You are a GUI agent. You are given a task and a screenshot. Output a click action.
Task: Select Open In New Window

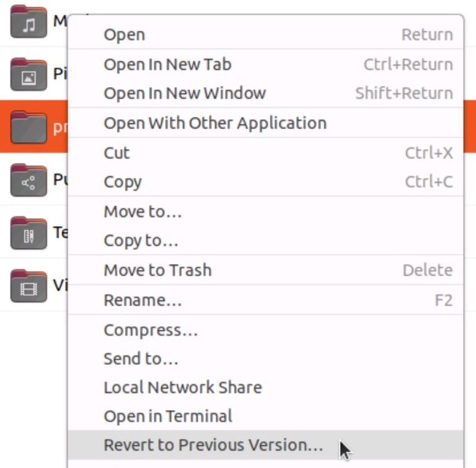(184, 93)
